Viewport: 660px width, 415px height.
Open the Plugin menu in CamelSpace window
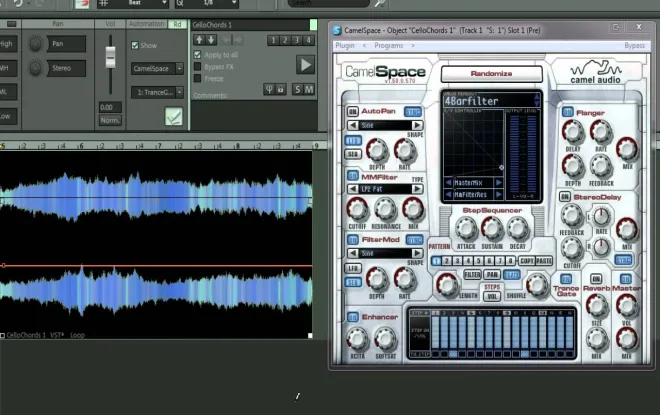pos(345,45)
